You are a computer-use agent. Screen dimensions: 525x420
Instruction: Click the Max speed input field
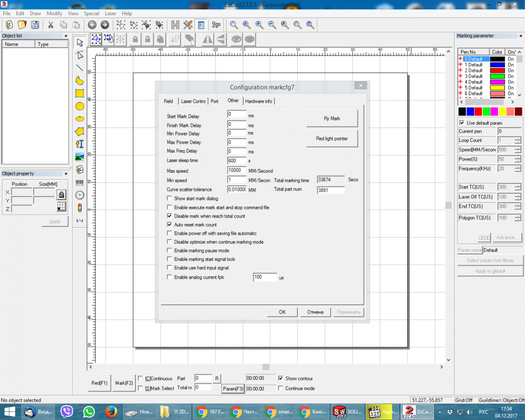tap(237, 170)
